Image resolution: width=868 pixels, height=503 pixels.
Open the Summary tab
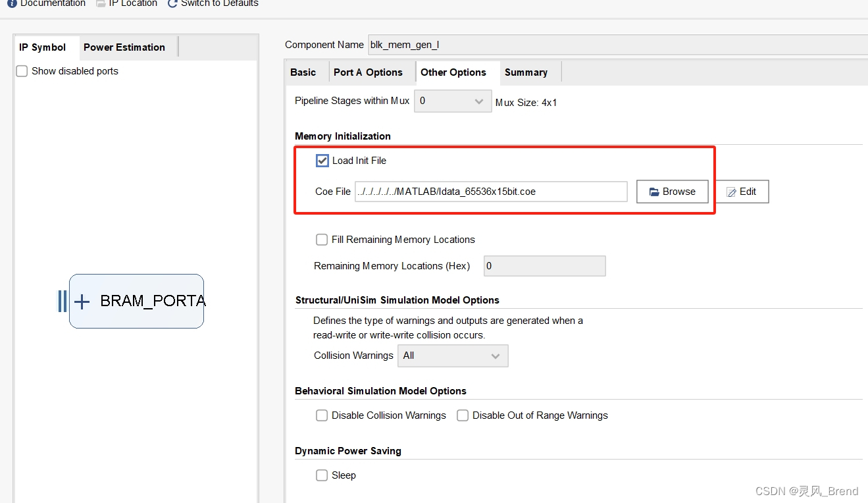[x=526, y=72]
